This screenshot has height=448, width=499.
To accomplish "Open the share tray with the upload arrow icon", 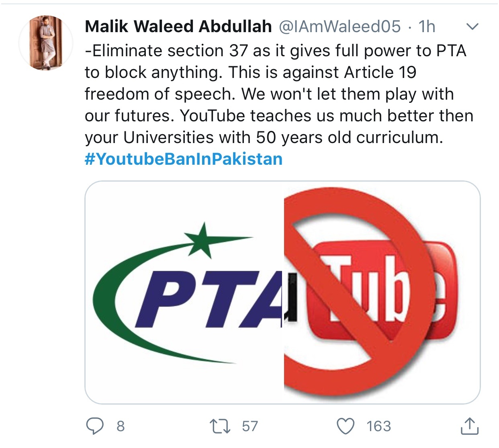I will (x=469, y=426).
